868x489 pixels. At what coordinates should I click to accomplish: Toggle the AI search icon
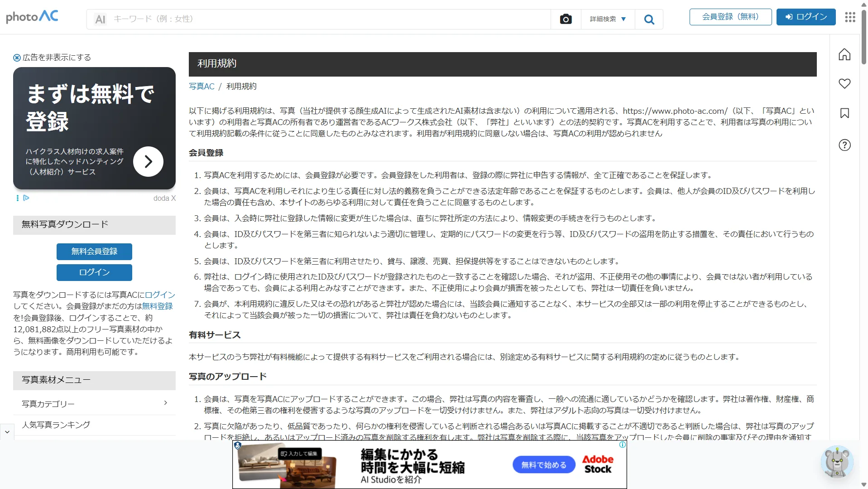coord(100,19)
